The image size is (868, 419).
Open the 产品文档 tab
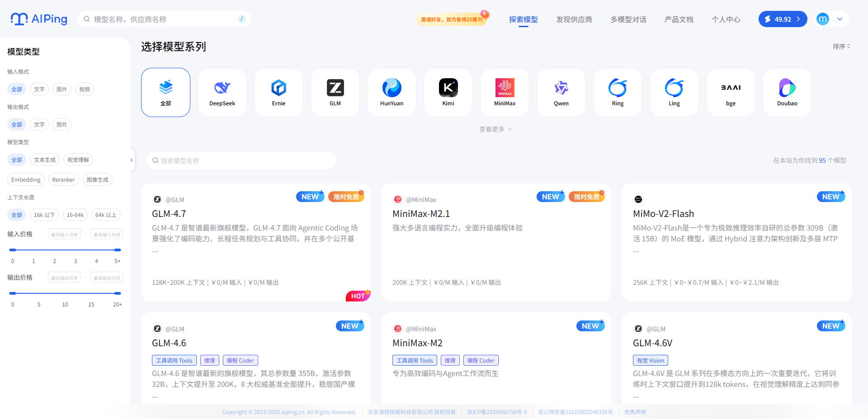[679, 19]
